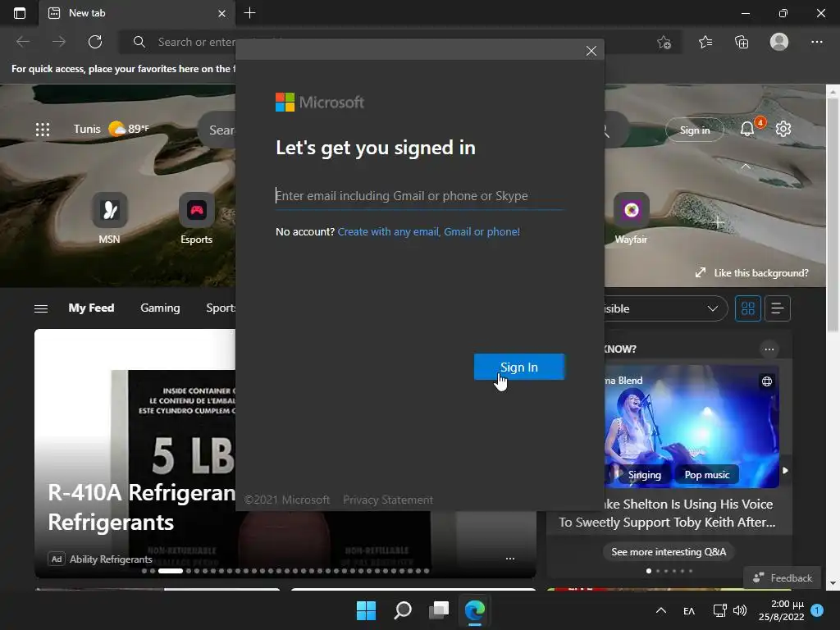The image size is (840, 630).
Task: Open the Wayfair quick link tile
Action: point(631,219)
